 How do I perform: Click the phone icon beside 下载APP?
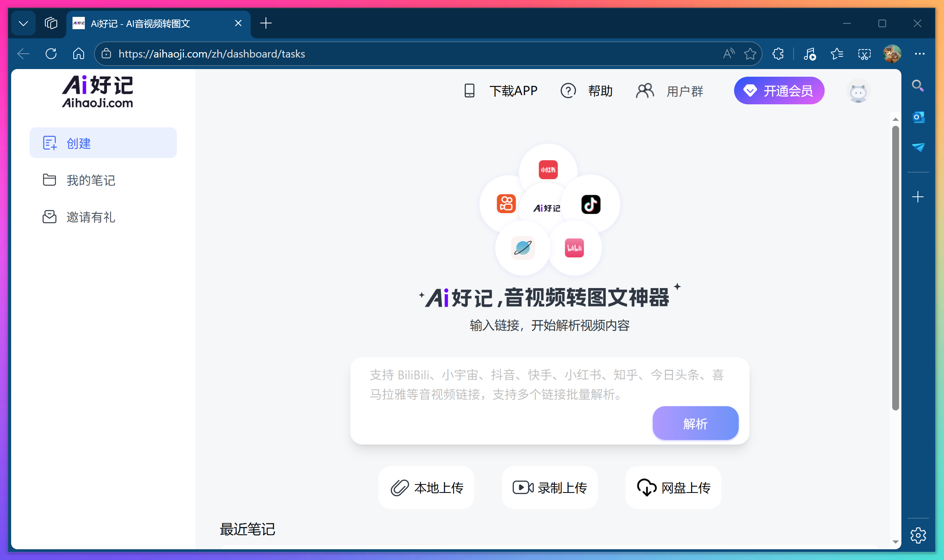click(469, 91)
